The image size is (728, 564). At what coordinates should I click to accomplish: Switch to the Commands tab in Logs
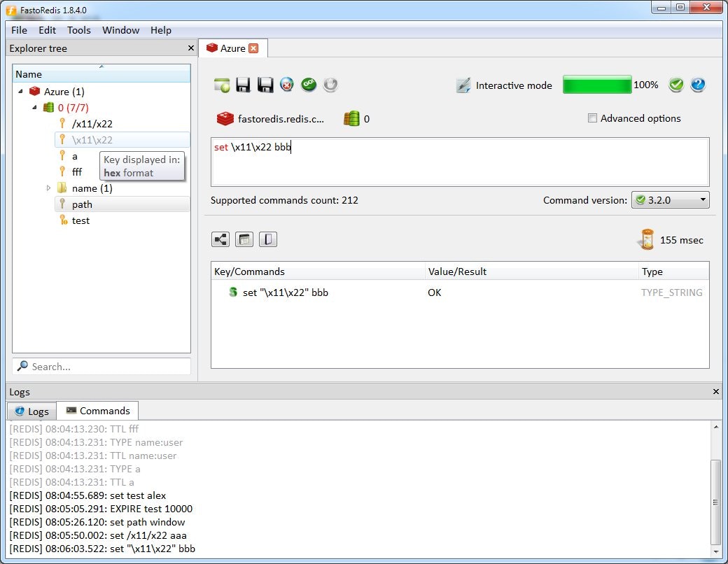pos(97,410)
